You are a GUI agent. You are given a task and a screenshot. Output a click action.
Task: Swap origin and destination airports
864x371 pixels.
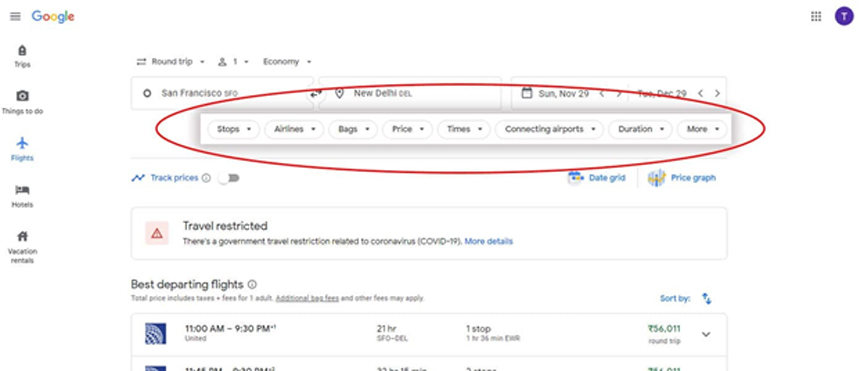[x=315, y=93]
